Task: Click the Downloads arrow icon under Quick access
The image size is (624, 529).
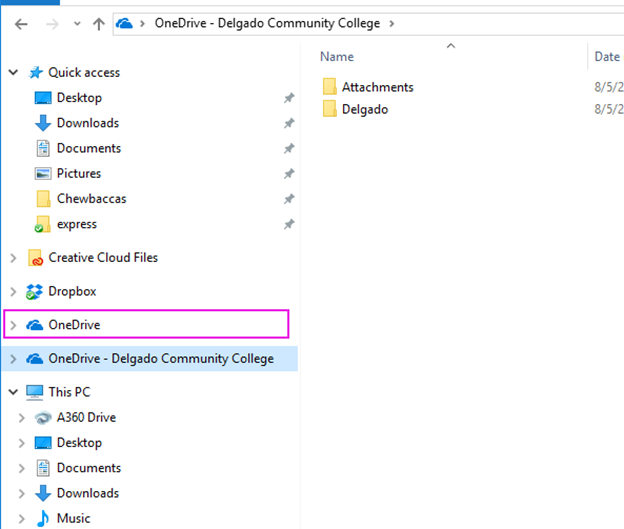Action: point(43,123)
